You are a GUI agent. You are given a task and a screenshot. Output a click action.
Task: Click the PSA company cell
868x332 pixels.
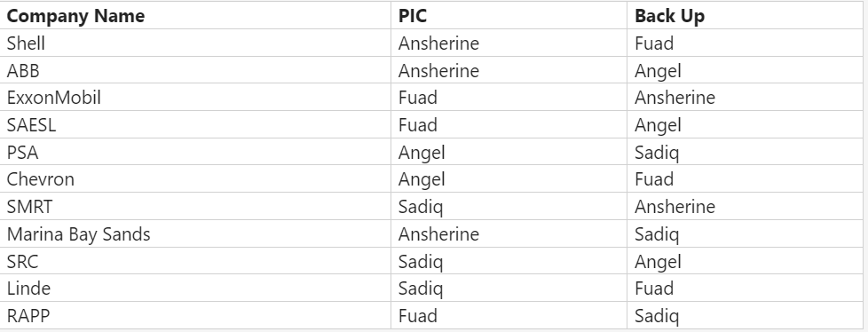[x=195, y=152]
